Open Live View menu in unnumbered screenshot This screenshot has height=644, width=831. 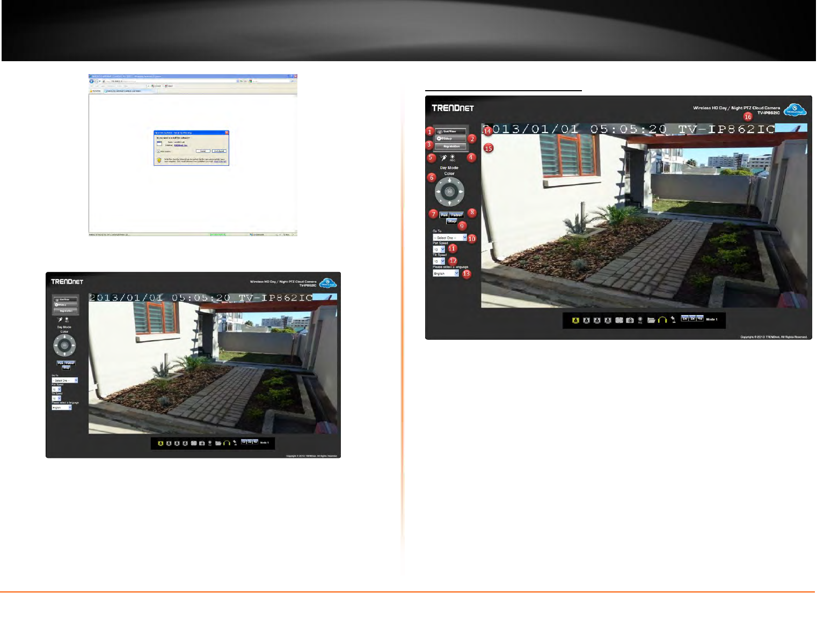tap(65, 299)
